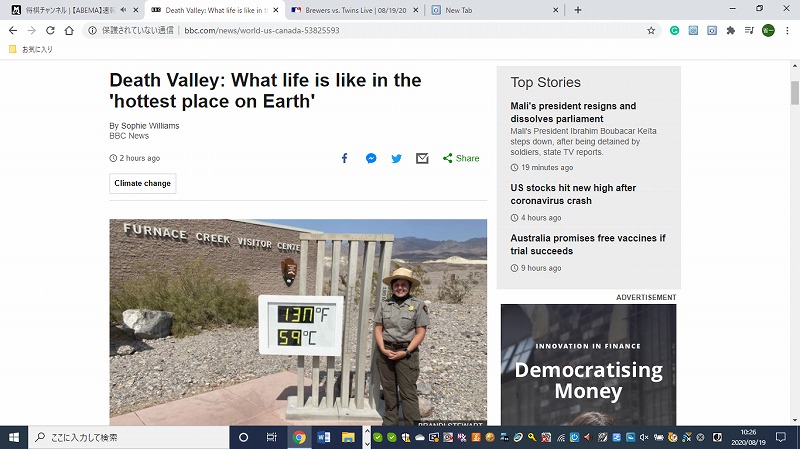This screenshot has height=449, width=800.
Task: Share the article via Messenger icon
Action: click(x=371, y=158)
